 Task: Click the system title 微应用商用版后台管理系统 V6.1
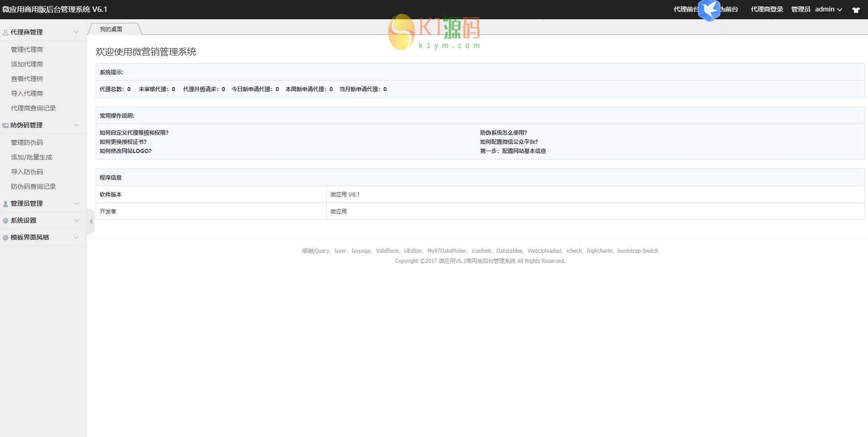point(54,9)
